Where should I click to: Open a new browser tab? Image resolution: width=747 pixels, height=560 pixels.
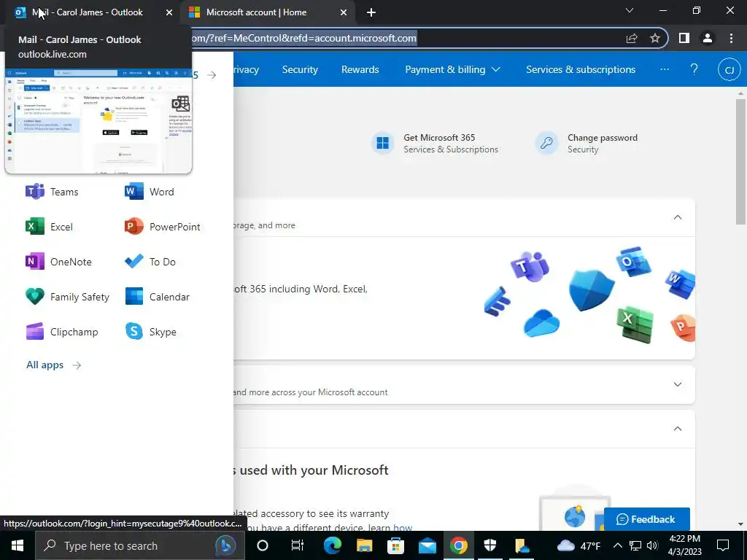tap(371, 13)
